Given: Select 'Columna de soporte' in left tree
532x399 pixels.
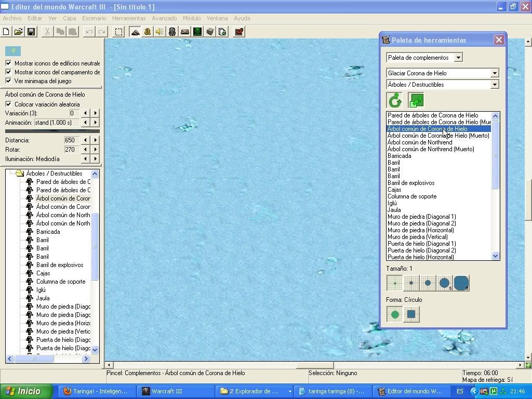Looking at the screenshot, I should pos(61,282).
